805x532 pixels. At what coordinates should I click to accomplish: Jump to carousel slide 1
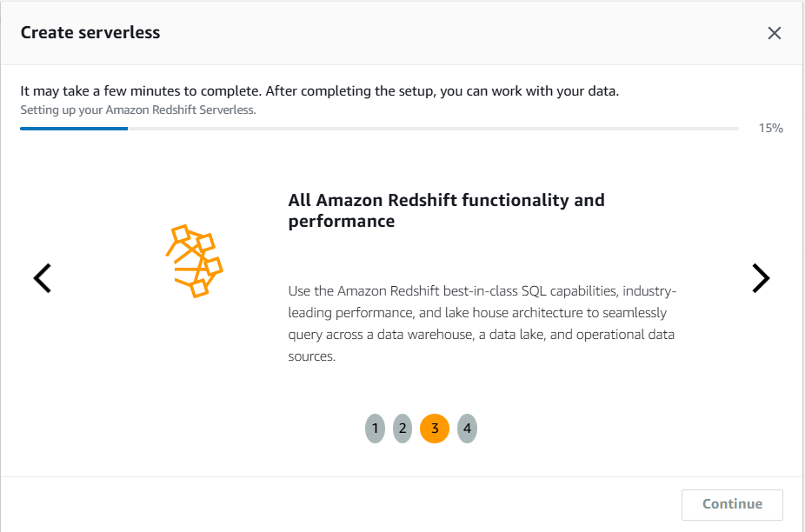pos(375,429)
